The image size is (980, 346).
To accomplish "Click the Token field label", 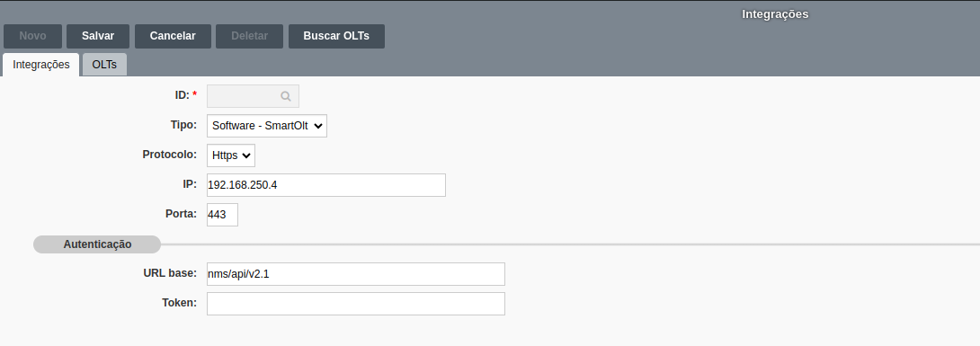I will (x=180, y=303).
